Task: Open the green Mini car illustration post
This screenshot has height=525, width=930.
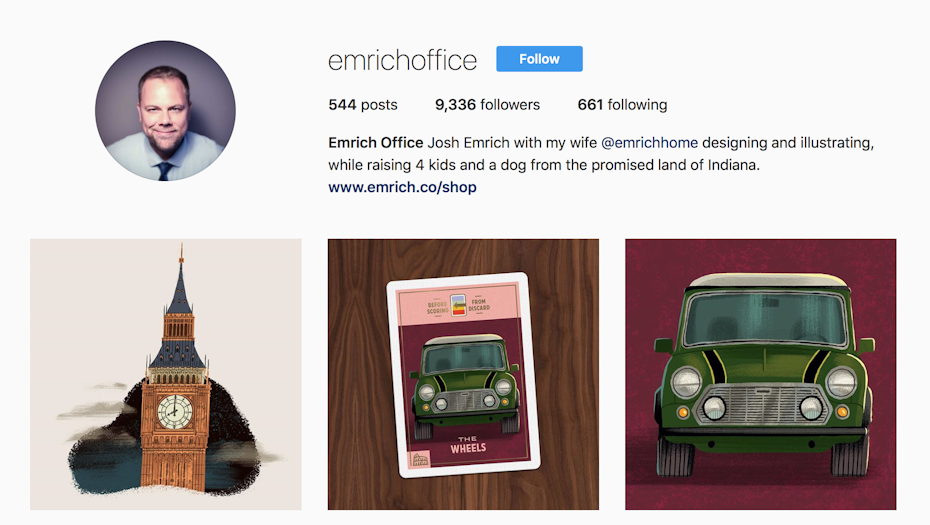Action: pyautogui.click(x=760, y=374)
